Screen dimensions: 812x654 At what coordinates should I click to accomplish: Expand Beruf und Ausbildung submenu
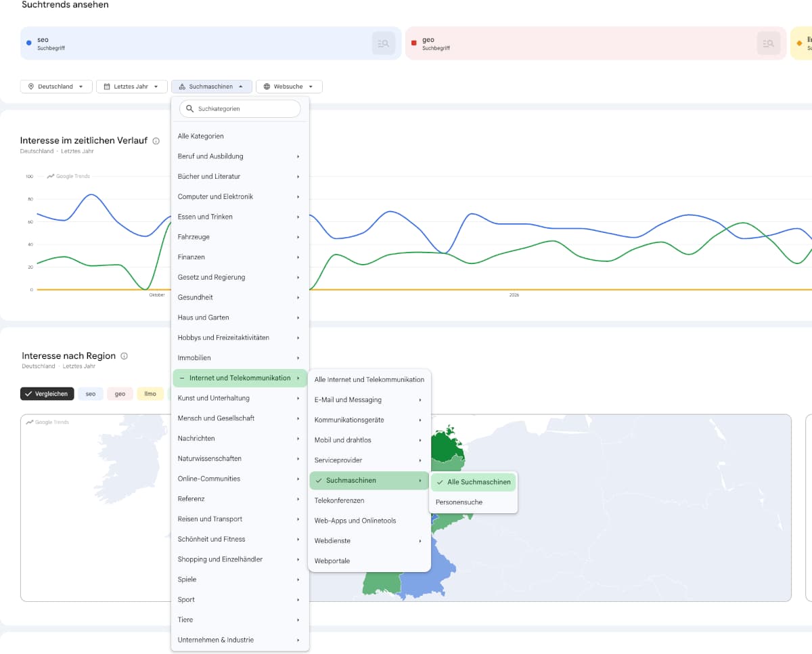point(240,156)
